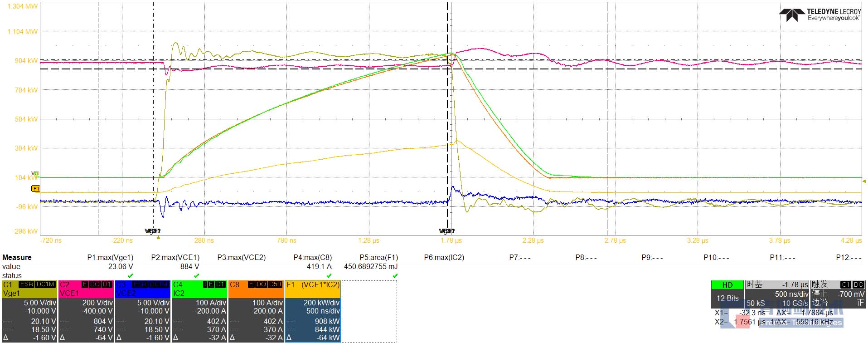Click the P1 measurement status checkmark
868x343 pixels.
pos(131,275)
